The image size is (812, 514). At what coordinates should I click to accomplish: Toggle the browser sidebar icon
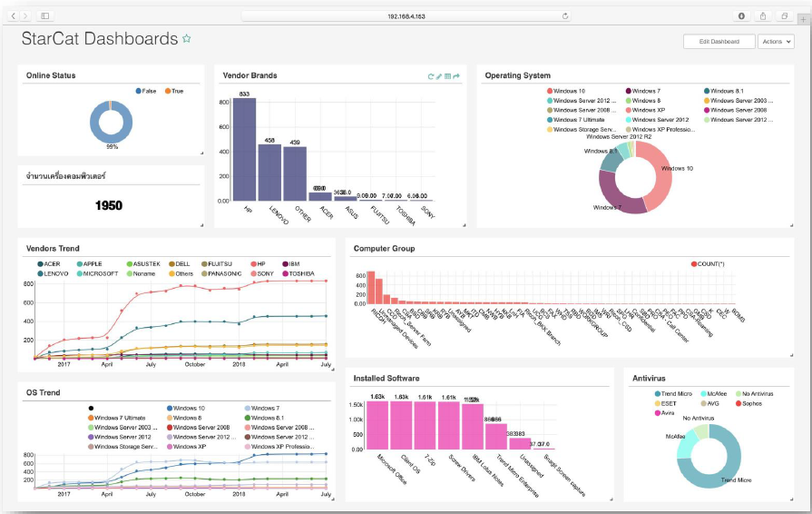pos(45,16)
